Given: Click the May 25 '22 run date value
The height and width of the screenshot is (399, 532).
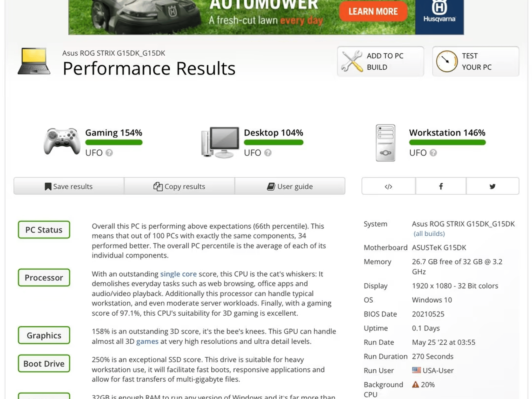Looking at the screenshot, I should pos(443,342).
